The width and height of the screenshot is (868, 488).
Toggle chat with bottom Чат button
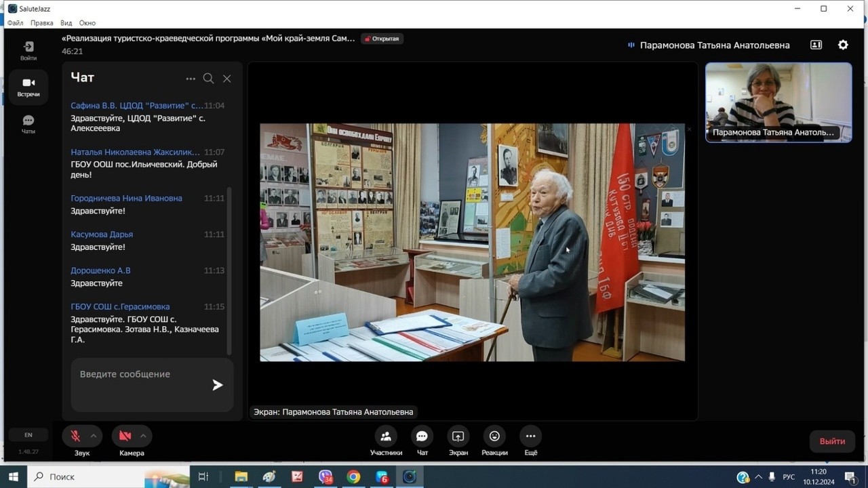point(422,436)
